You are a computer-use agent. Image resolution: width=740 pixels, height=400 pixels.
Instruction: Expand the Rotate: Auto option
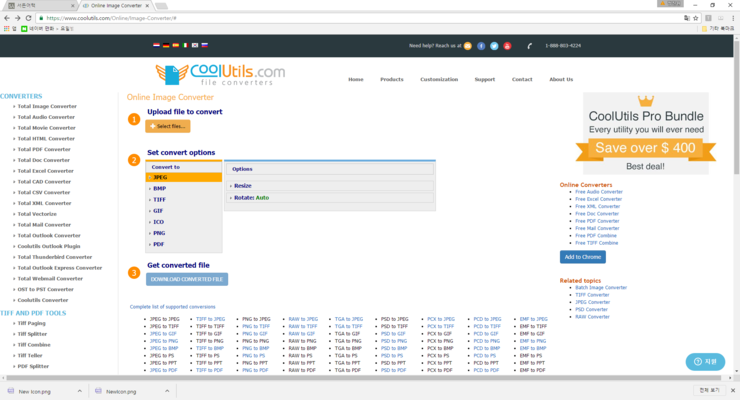(x=330, y=198)
